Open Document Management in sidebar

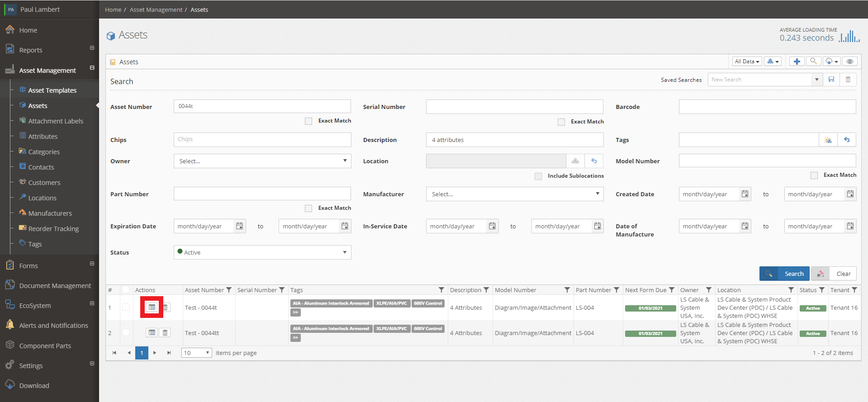pos(55,286)
